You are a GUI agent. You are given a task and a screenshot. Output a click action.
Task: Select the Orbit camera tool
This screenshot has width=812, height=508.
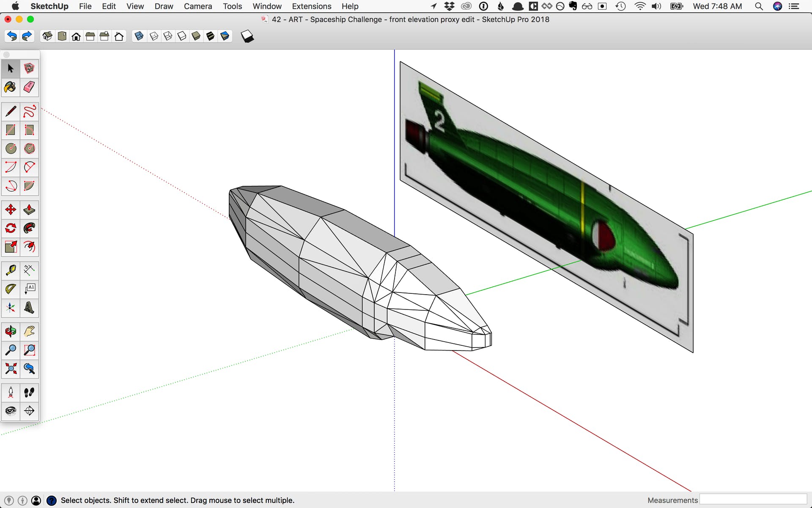(11, 331)
